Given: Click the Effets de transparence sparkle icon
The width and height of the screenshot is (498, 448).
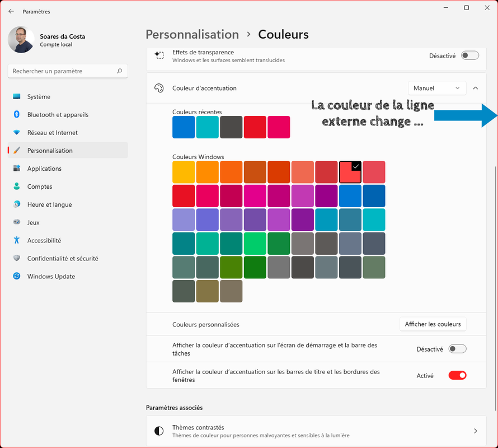Looking at the screenshot, I should (159, 55).
